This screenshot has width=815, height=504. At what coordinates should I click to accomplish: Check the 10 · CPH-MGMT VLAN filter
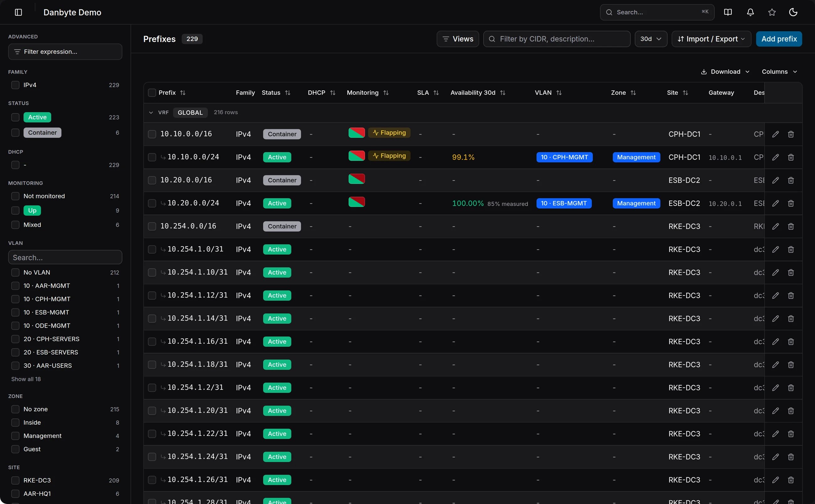15,299
